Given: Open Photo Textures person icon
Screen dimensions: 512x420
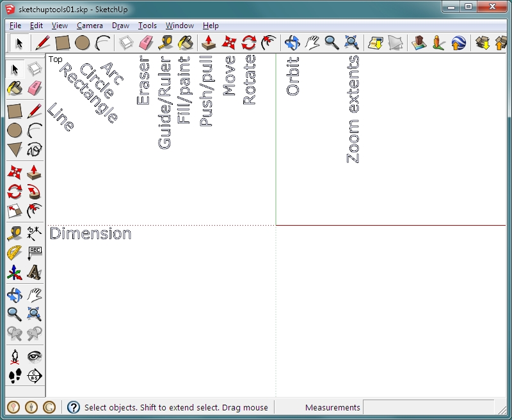Looking at the screenshot, I should [439, 43].
